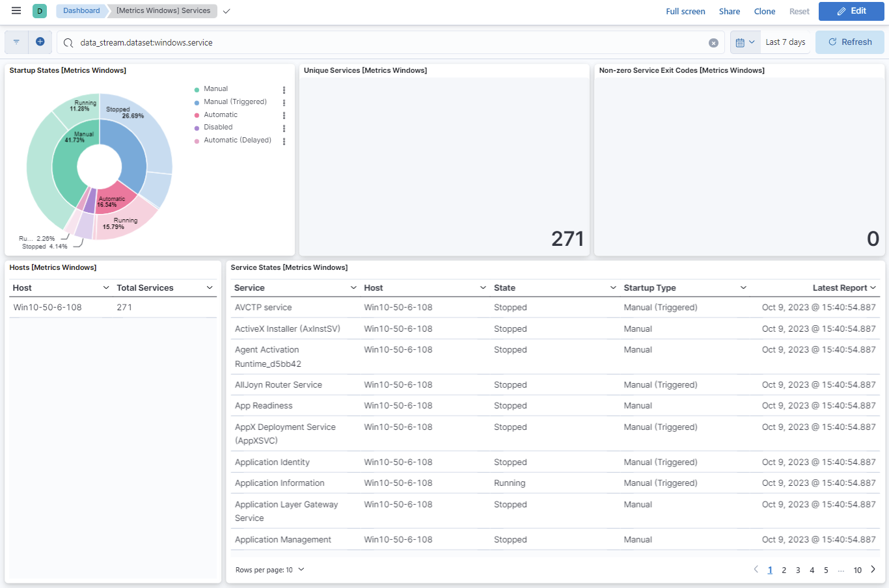Navigate to the Dashboard breadcrumb

click(81, 11)
